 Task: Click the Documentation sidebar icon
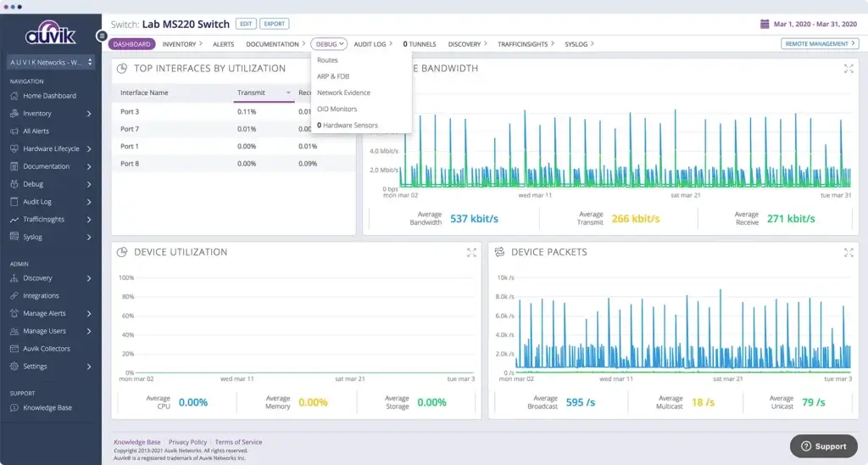[14, 166]
